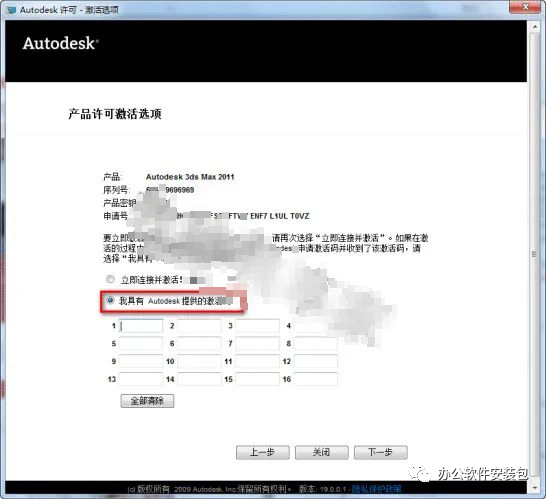Click activation code field 11

[258, 361]
